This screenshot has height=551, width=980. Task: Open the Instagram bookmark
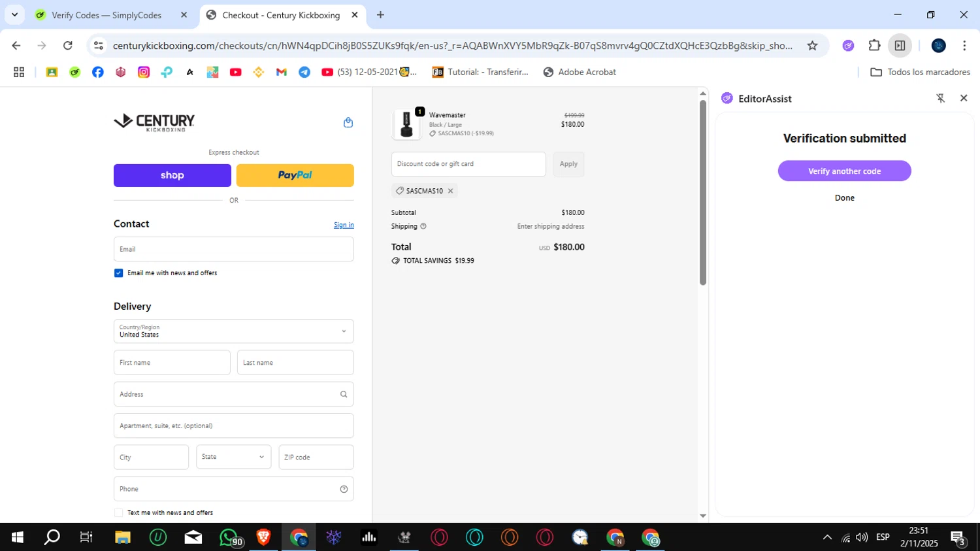pyautogui.click(x=144, y=72)
